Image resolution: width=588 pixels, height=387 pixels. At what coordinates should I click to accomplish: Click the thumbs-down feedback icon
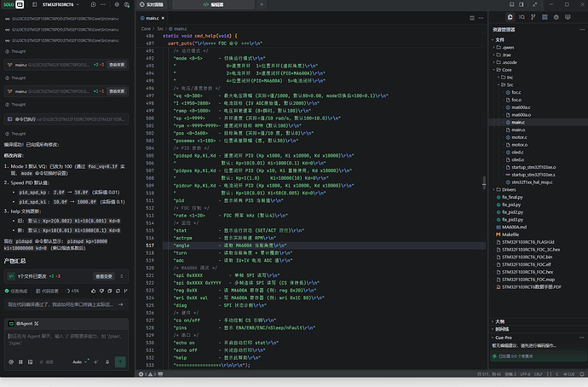point(101,291)
